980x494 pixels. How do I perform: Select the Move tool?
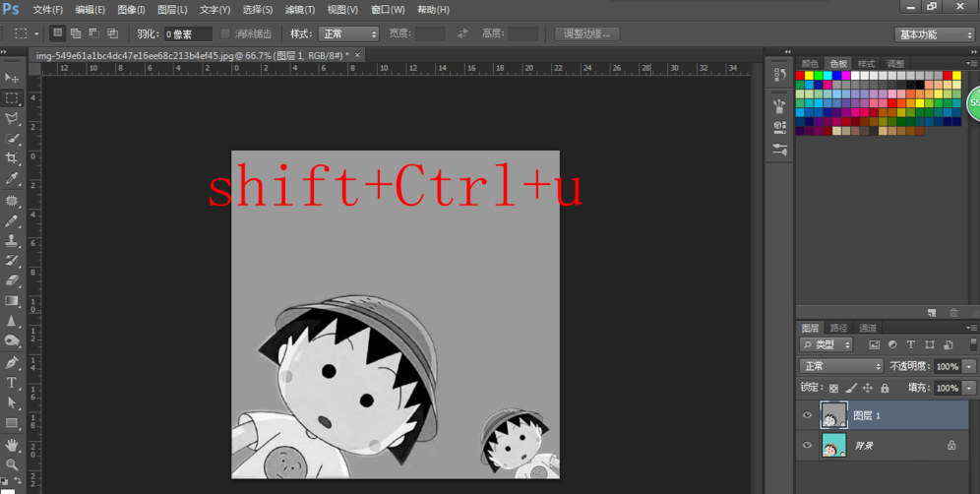click(x=12, y=78)
